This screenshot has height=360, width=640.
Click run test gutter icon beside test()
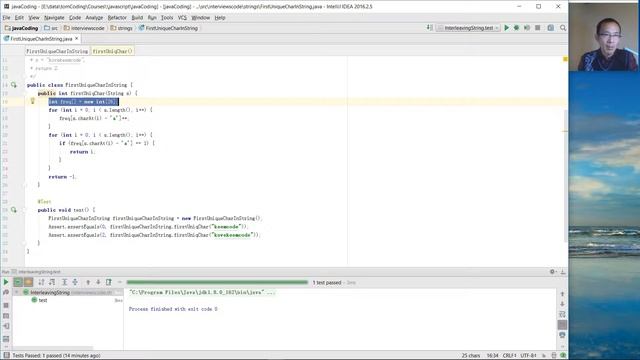point(14,210)
